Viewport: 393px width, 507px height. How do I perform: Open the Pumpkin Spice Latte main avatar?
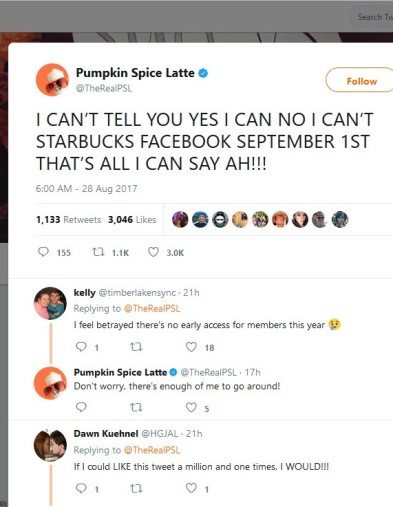(52, 80)
